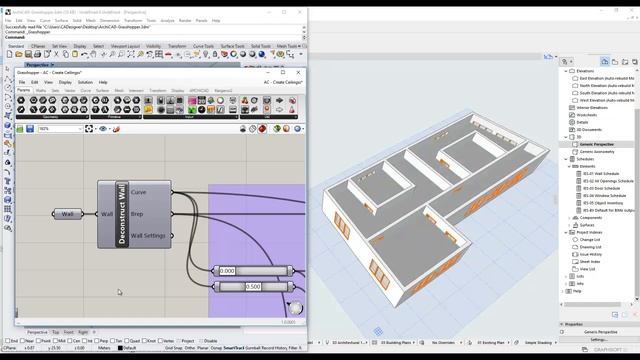This screenshot has width=640, height=360.
Task: Select Rhino Curve Tools toolbar tab
Action: (x=203, y=46)
